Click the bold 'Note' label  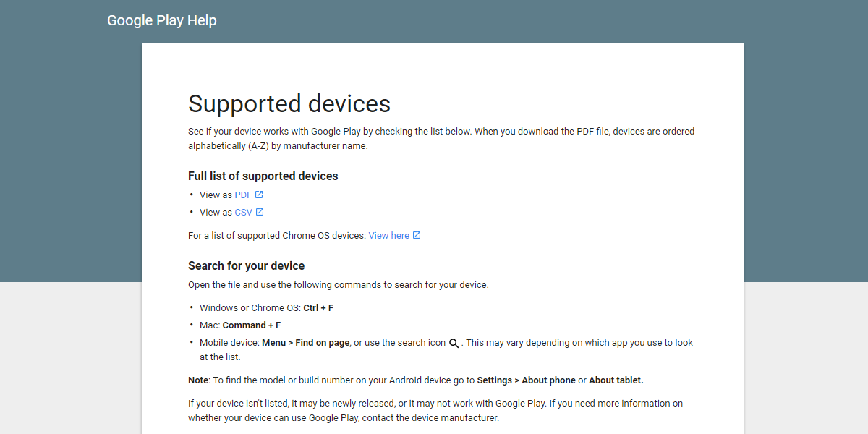[x=198, y=380]
